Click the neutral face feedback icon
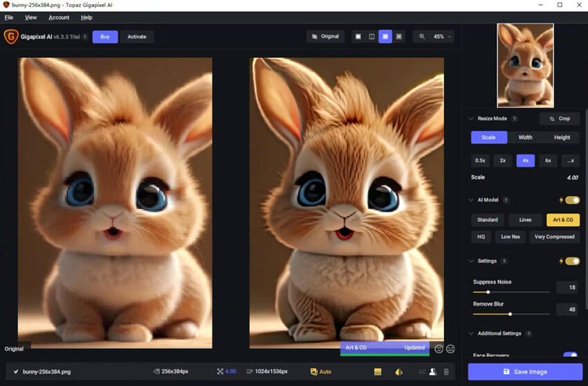The width and height of the screenshot is (588, 386). [450, 349]
